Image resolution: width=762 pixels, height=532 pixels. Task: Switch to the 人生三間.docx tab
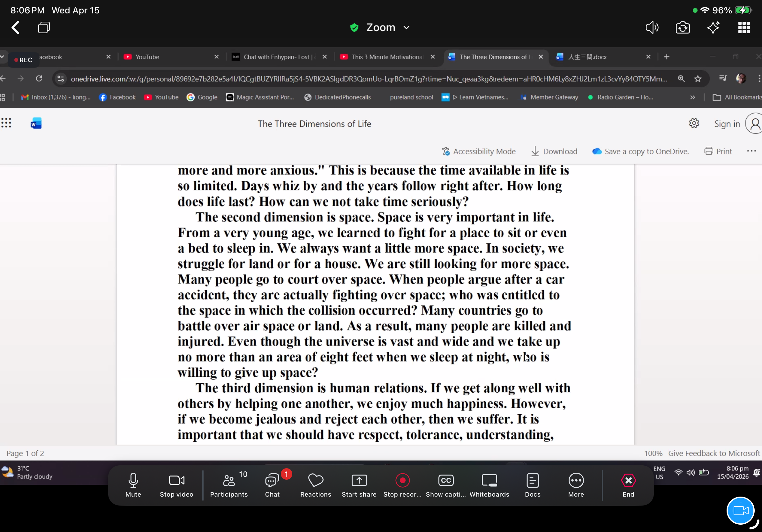[587, 57]
